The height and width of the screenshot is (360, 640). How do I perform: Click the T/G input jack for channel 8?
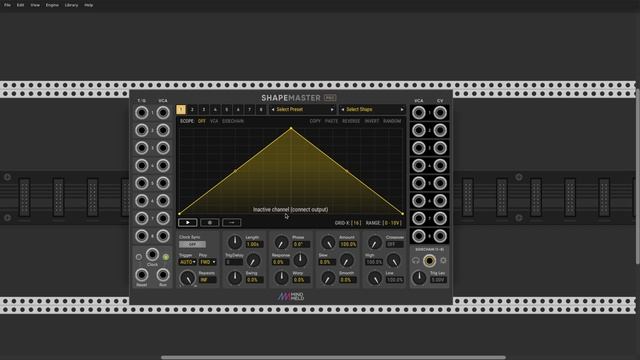click(x=142, y=236)
